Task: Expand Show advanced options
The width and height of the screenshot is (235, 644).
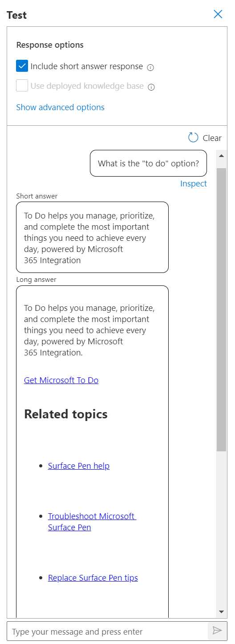Action: pos(61,107)
